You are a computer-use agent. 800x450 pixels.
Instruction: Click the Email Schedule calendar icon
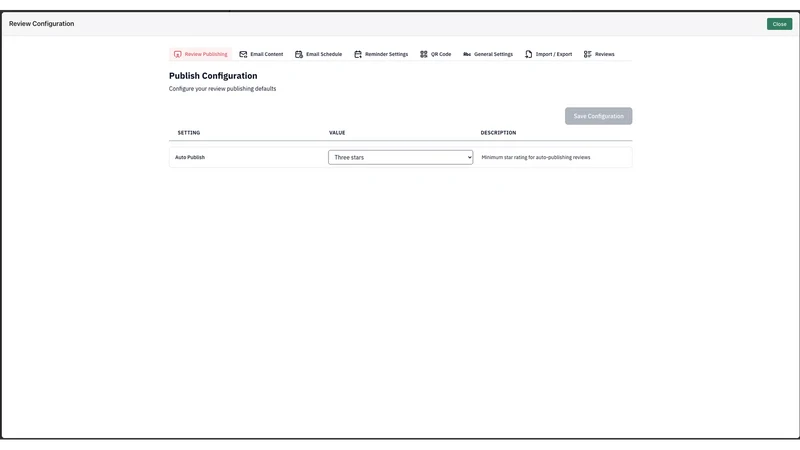[x=298, y=54]
